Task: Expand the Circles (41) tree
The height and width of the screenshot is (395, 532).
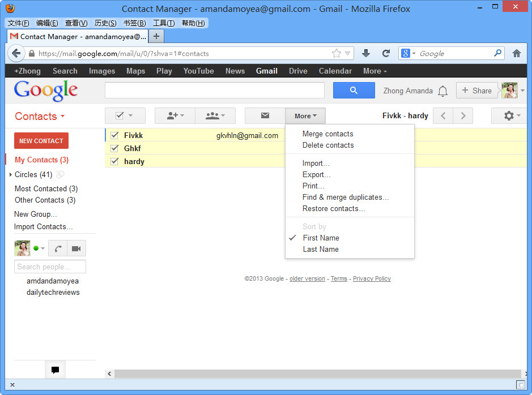Action: (x=11, y=174)
